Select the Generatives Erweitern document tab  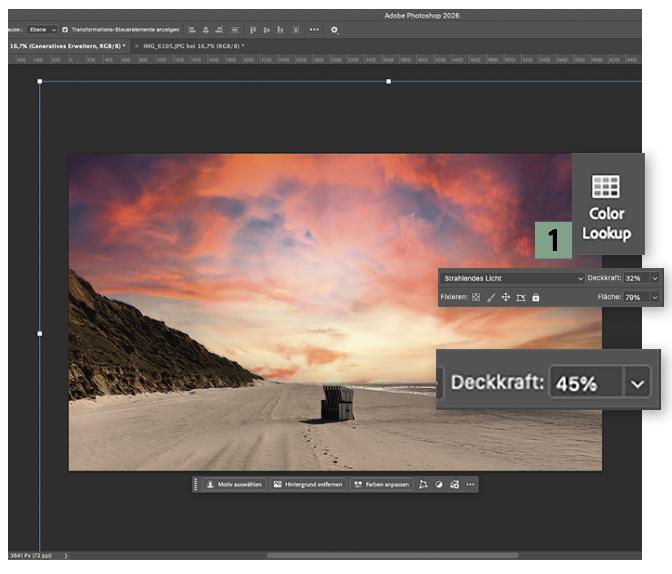coord(65,46)
